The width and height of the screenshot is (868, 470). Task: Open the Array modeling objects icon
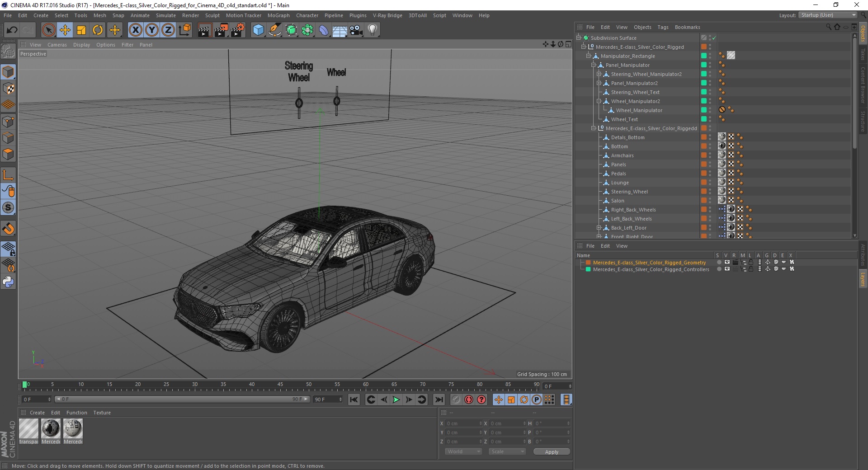point(307,30)
